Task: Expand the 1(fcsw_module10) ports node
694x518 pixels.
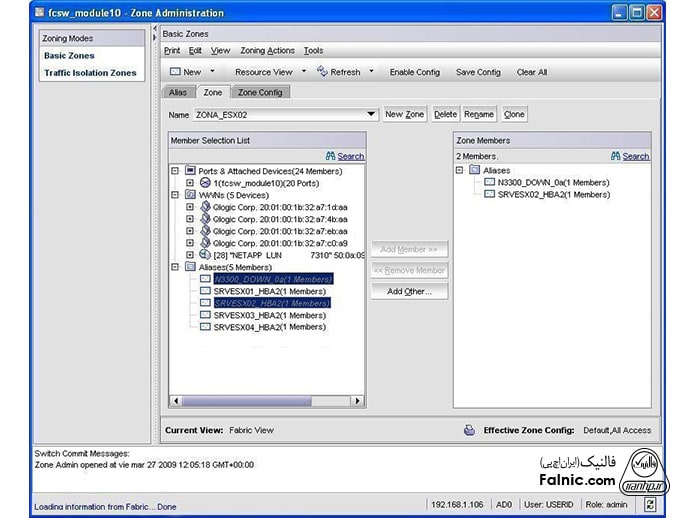Action: [x=190, y=183]
